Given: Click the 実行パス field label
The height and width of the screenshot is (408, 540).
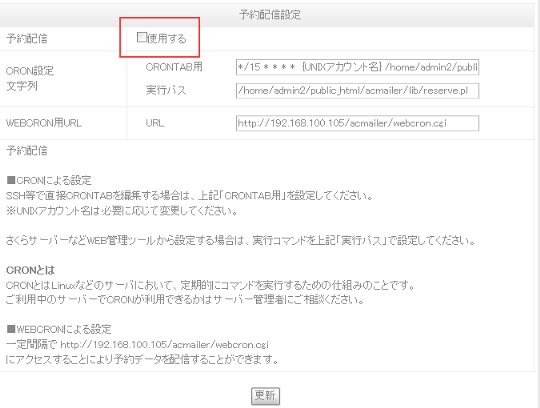Looking at the screenshot, I should [x=166, y=90].
